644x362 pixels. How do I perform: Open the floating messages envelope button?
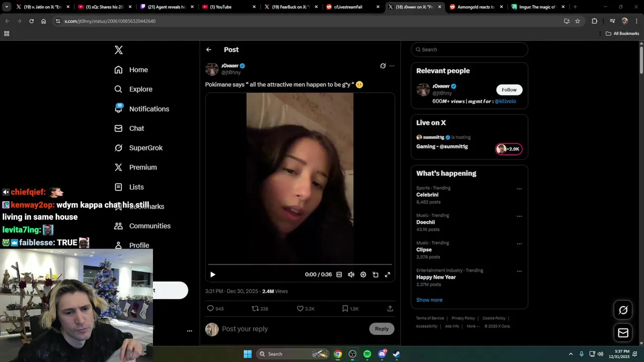tap(623, 333)
